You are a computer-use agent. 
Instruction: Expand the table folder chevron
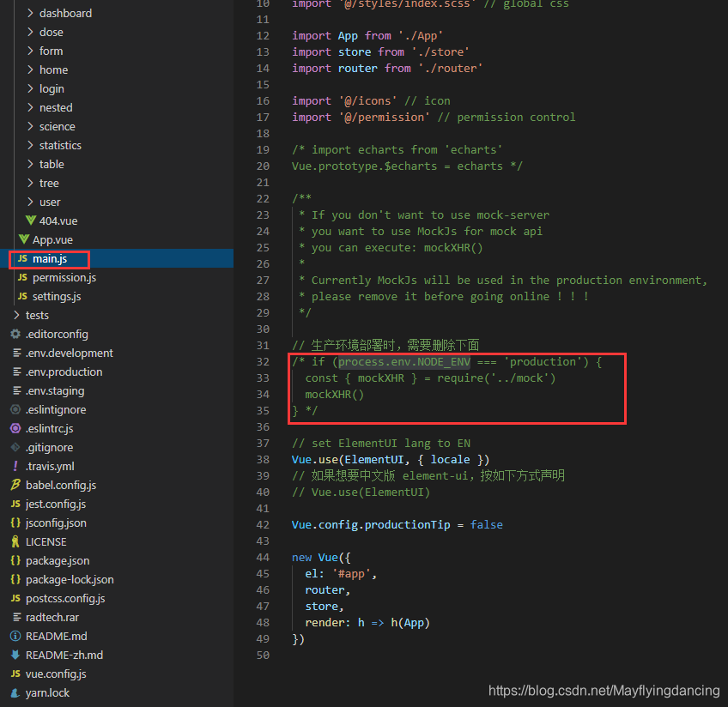pos(30,164)
